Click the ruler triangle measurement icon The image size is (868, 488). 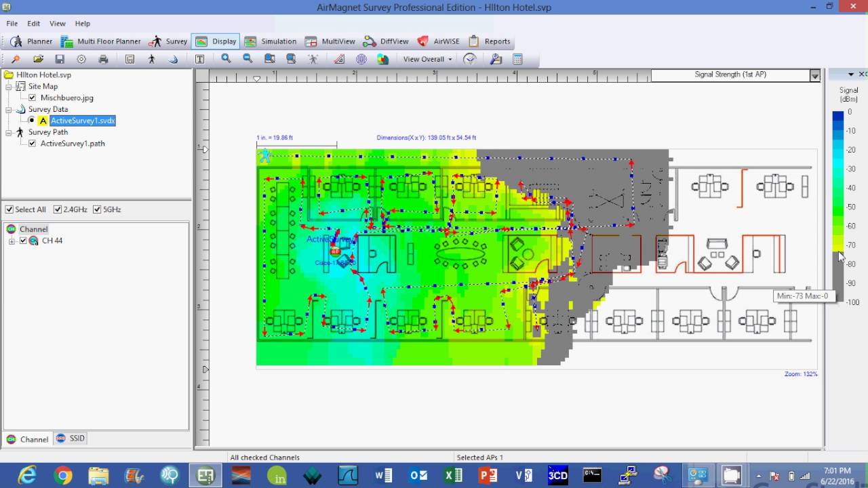click(x=340, y=60)
